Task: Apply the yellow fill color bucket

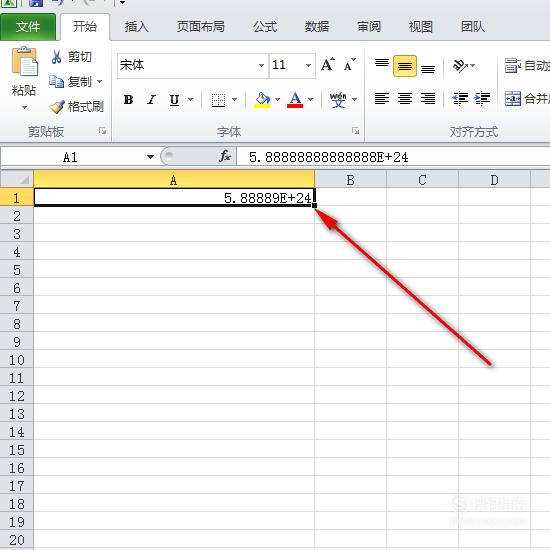Action: pos(262,100)
